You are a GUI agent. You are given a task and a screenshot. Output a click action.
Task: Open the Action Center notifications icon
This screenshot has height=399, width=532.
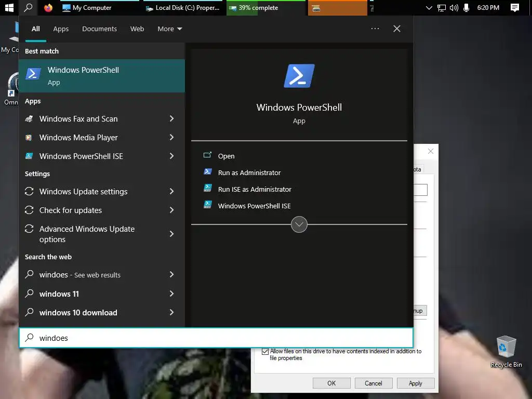[x=515, y=7]
